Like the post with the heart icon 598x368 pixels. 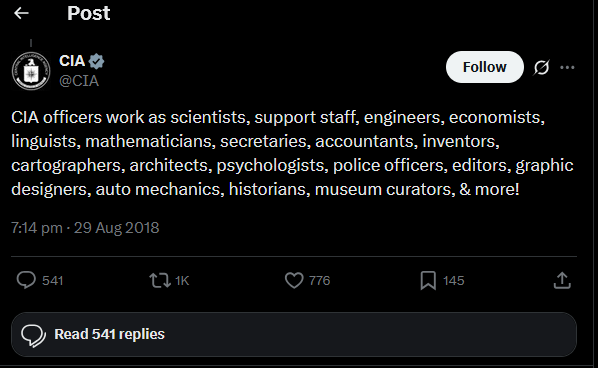click(x=294, y=281)
